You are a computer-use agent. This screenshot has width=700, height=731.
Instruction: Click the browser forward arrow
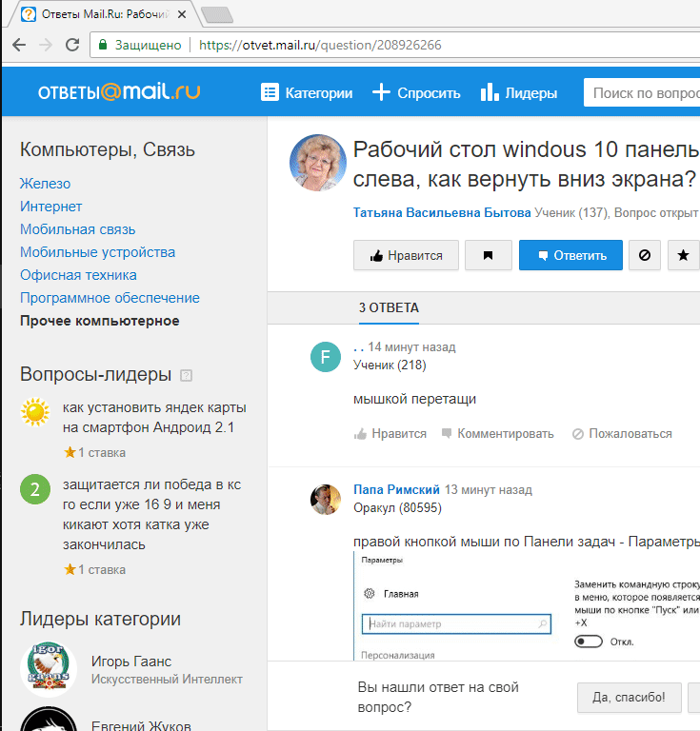point(46,45)
